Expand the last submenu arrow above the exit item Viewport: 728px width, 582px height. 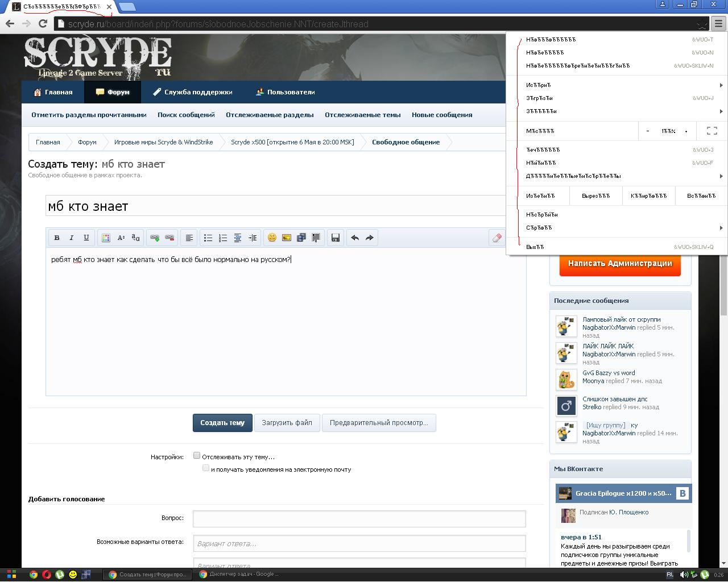[721, 228]
